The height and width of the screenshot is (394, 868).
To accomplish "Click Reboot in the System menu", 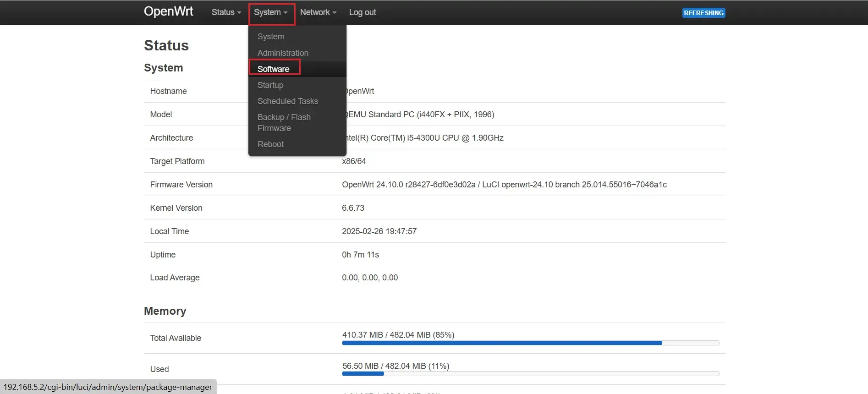I will click(x=270, y=144).
